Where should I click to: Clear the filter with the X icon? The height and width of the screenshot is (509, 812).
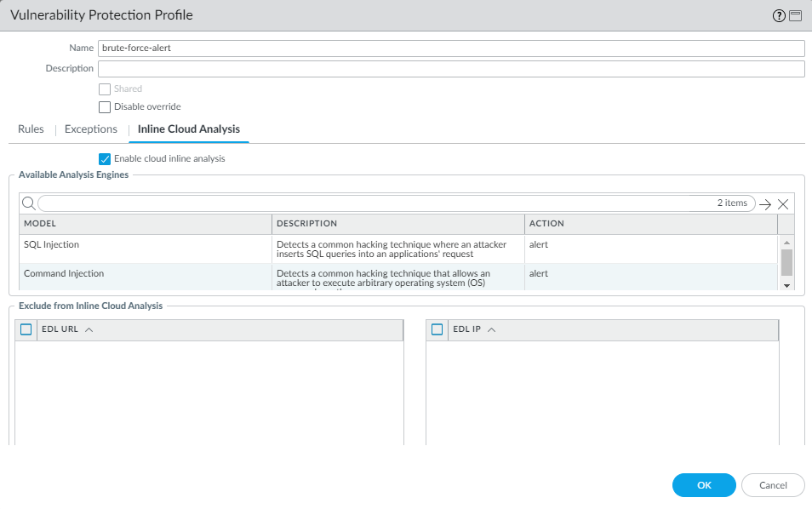783,204
